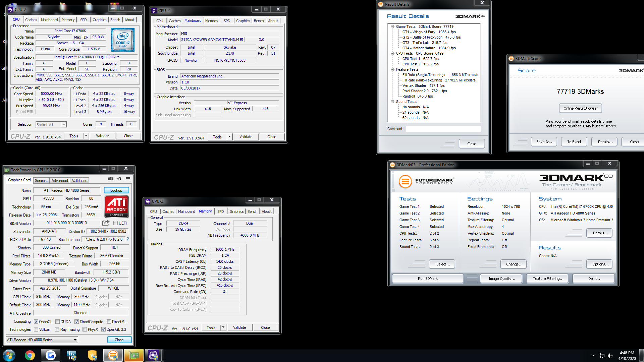Collapse the Feature Tests tree node

392,69
